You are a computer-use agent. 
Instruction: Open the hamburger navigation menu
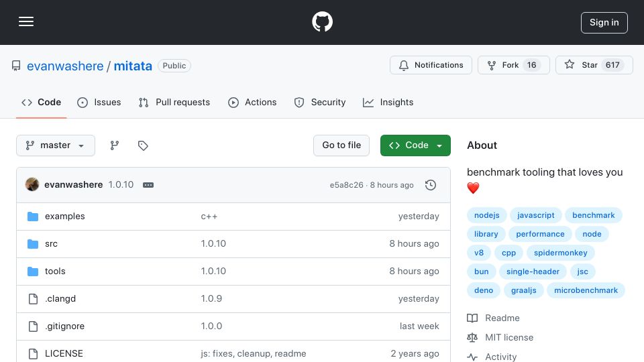26,21
